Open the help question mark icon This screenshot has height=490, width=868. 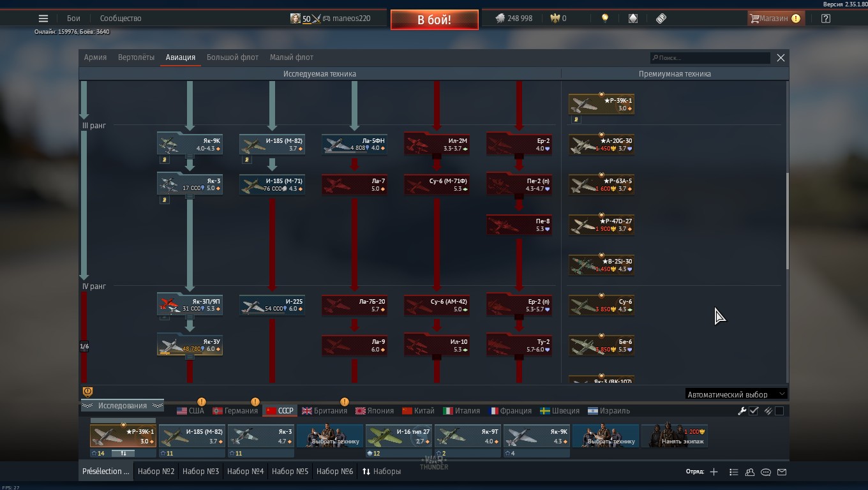point(826,19)
